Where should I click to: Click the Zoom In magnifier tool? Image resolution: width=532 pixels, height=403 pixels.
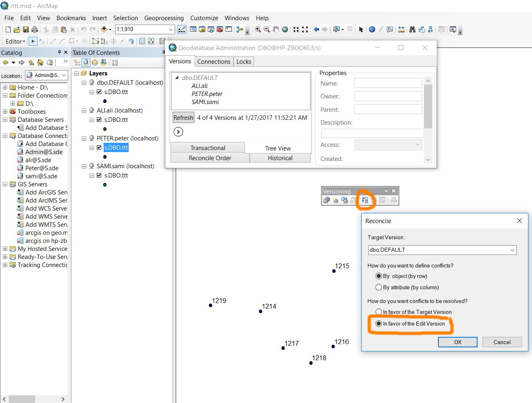click(258, 29)
